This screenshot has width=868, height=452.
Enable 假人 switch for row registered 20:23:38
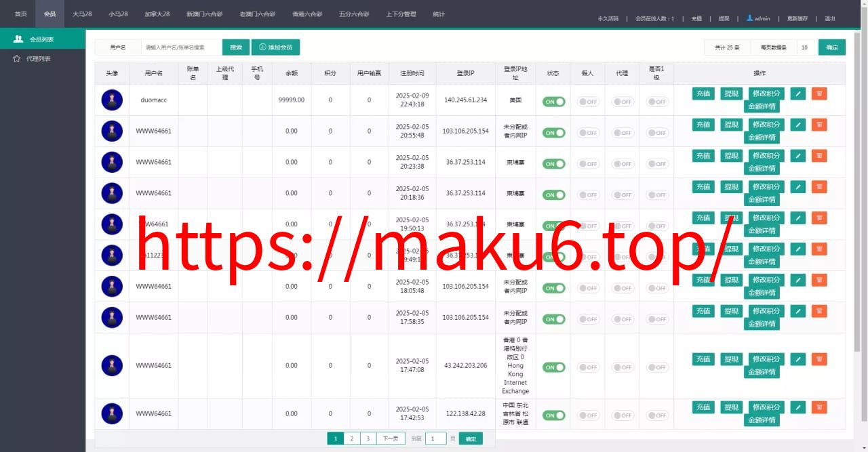(588, 164)
